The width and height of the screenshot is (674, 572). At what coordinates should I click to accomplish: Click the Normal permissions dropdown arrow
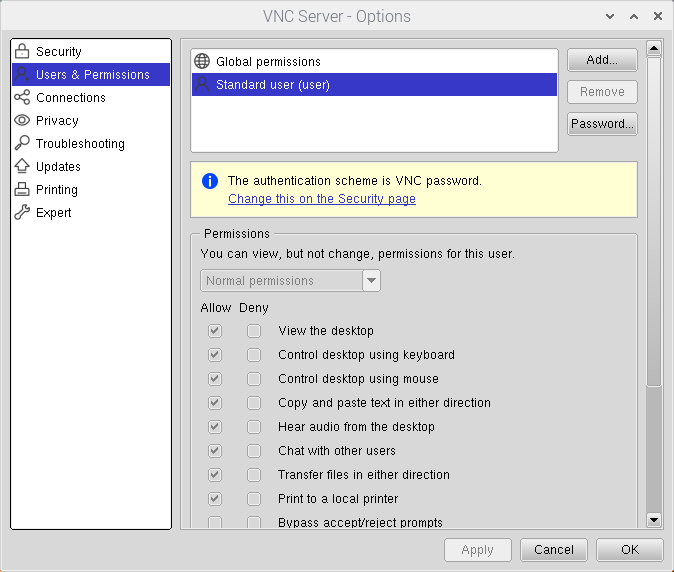(x=371, y=281)
